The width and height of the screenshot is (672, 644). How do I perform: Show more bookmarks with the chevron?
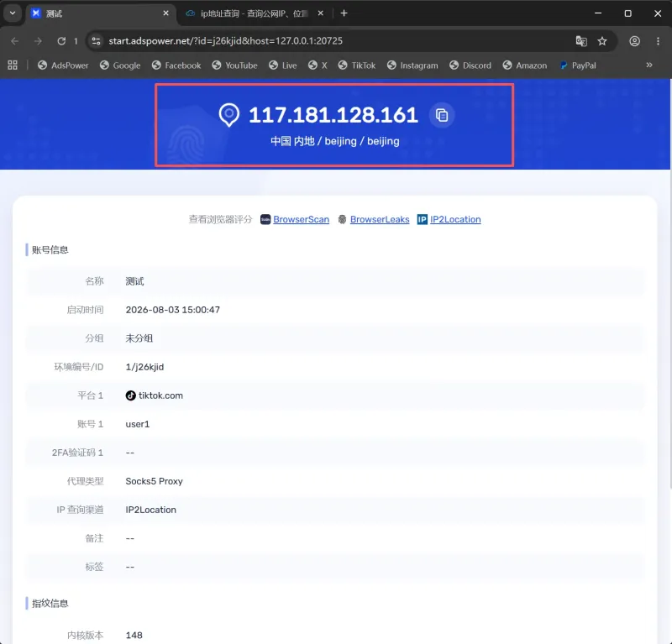(649, 65)
